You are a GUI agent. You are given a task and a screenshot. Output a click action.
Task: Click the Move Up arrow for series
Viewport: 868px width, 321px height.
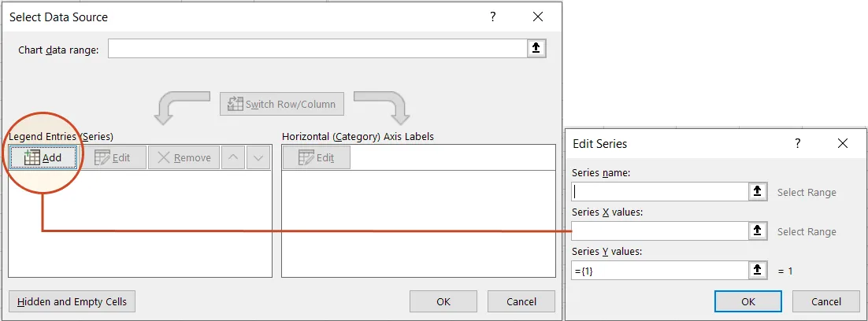[x=233, y=157]
